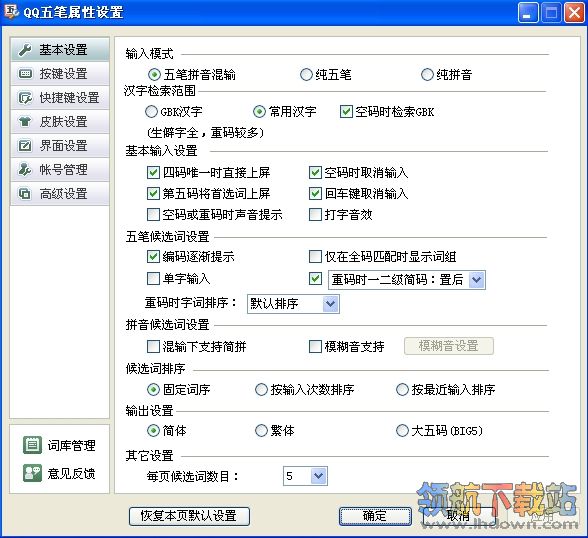Uncheck 编码逐渐提示
The height and width of the screenshot is (538, 588).
click(153, 256)
